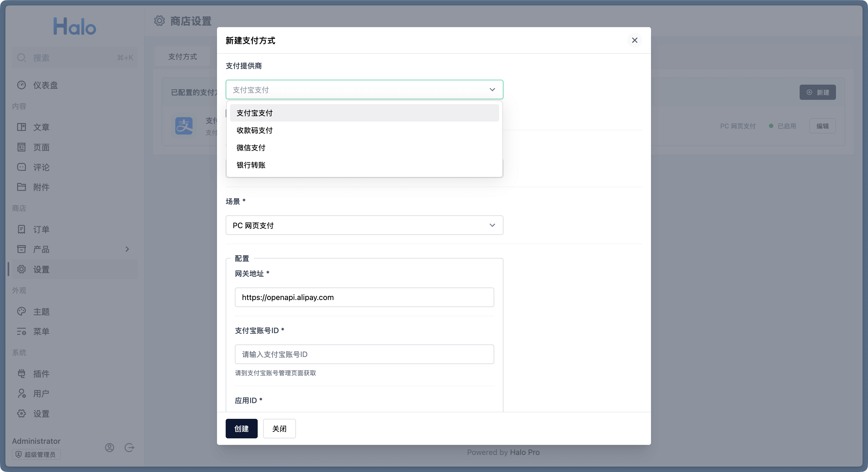Click the 订单 orders icon in the sidebar

(x=21, y=229)
